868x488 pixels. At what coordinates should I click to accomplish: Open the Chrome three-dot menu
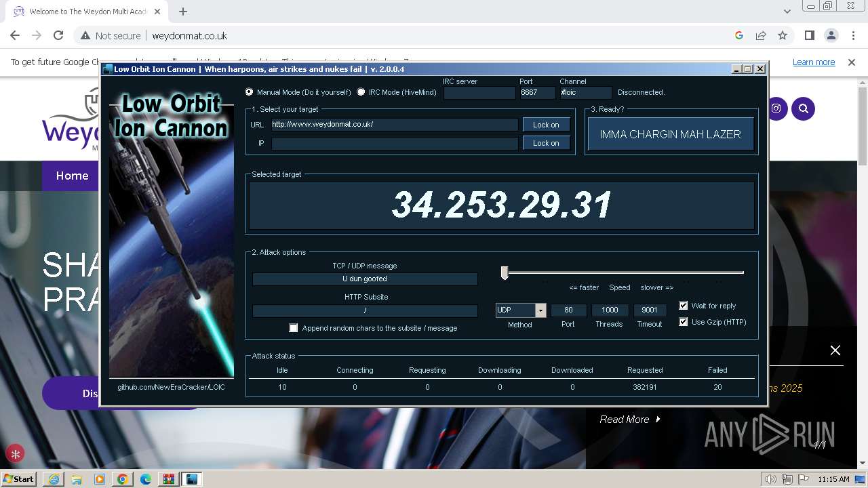click(853, 36)
